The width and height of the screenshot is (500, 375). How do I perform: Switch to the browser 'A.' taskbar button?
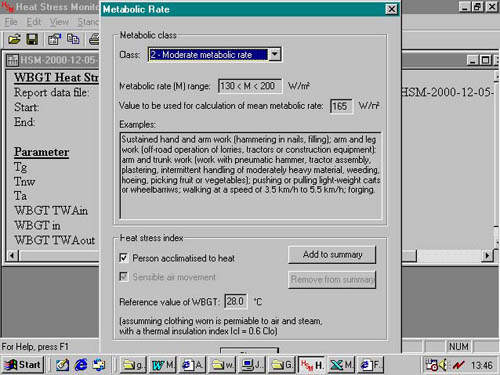coord(192,365)
